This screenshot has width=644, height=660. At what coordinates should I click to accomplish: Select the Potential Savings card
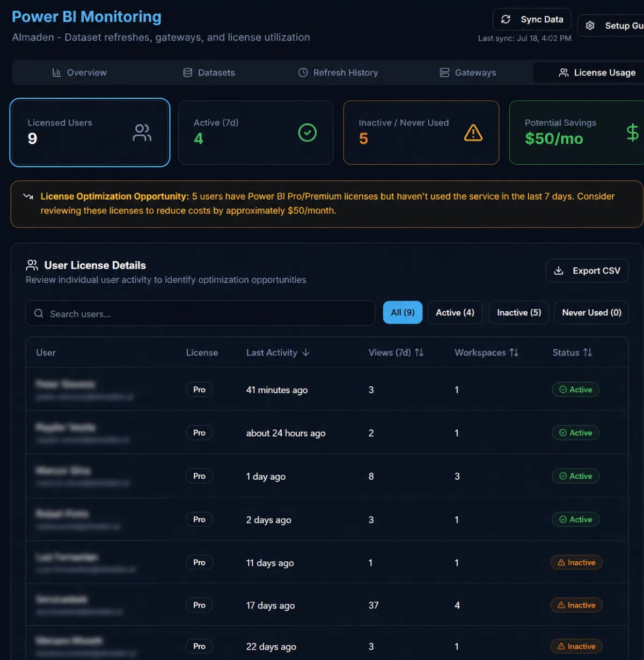point(576,133)
